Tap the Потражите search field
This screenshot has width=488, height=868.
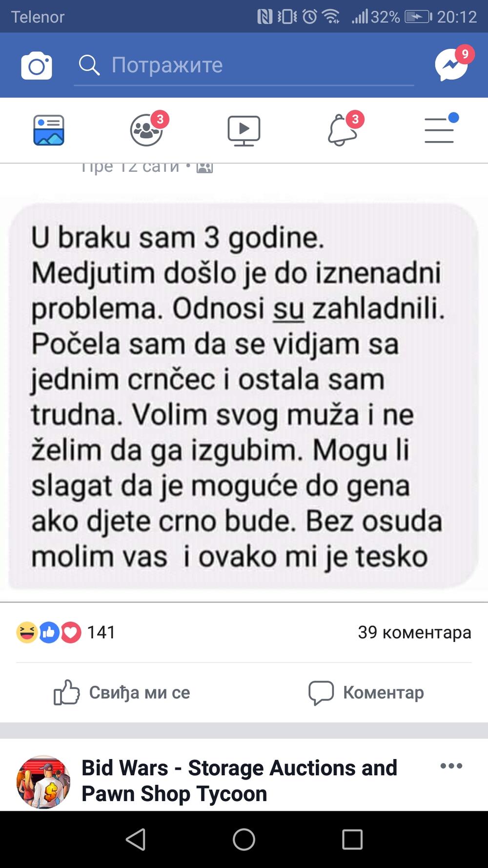click(244, 65)
